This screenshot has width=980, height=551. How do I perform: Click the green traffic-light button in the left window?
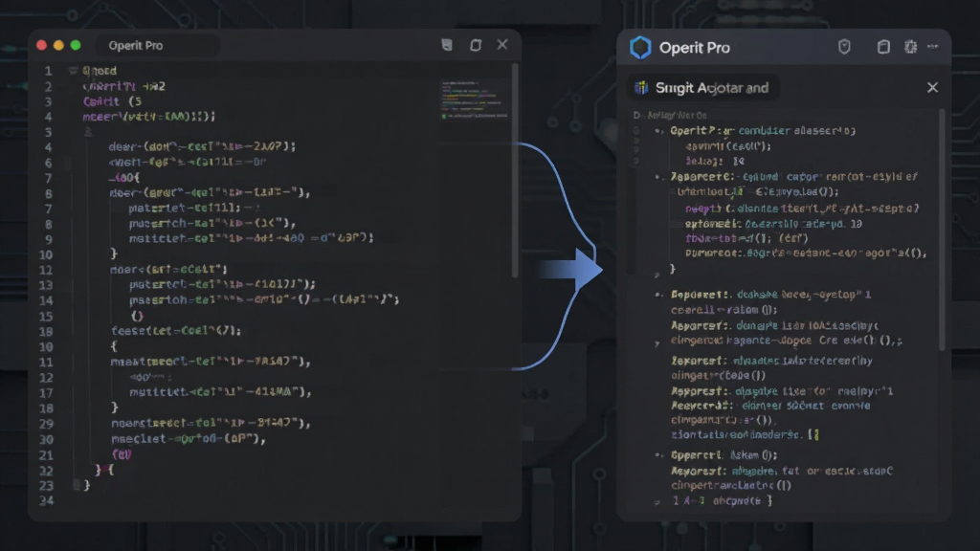pos(76,45)
